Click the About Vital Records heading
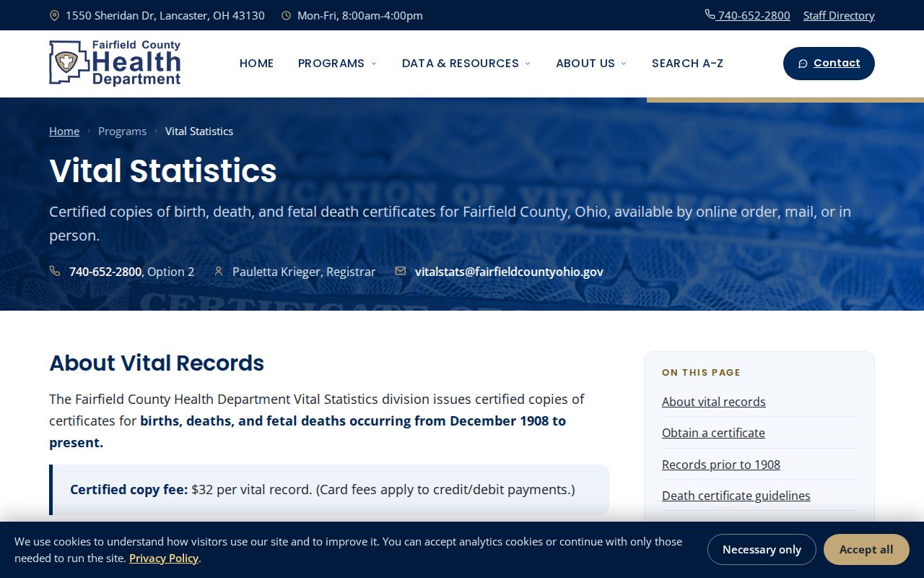The image size is (924, 578). (x=157, y=363)
